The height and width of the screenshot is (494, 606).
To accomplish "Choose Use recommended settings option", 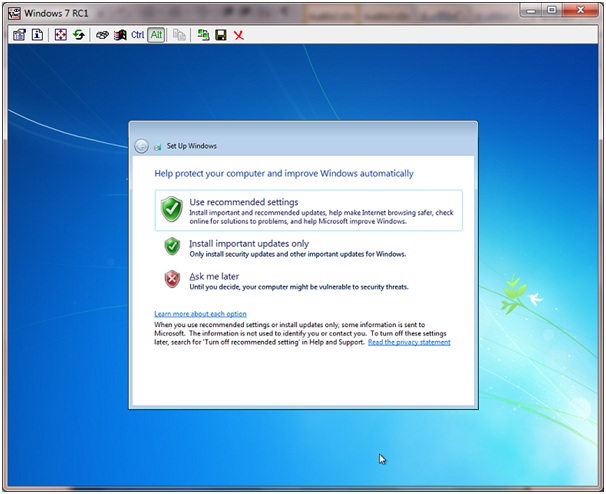I will click(x=308, y=211).
